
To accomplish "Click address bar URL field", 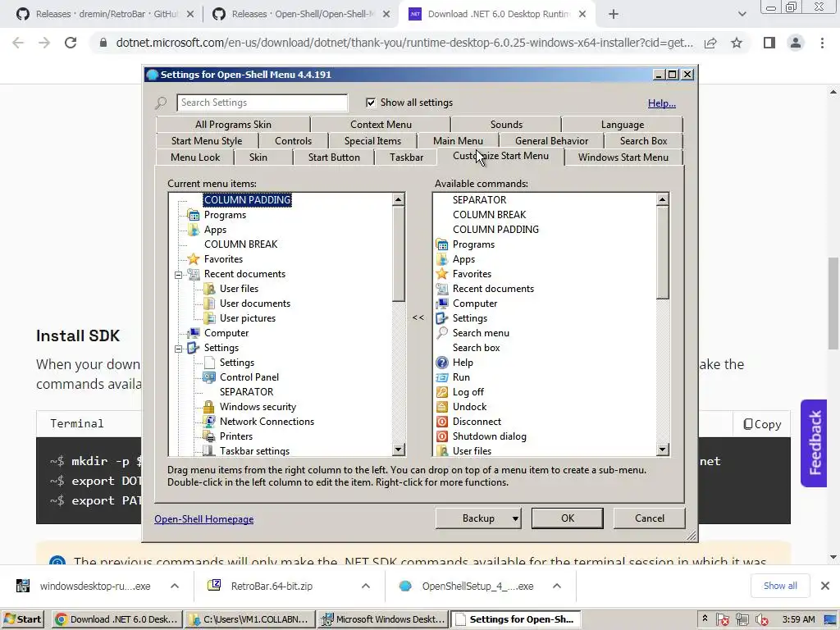I will (404, 43).
